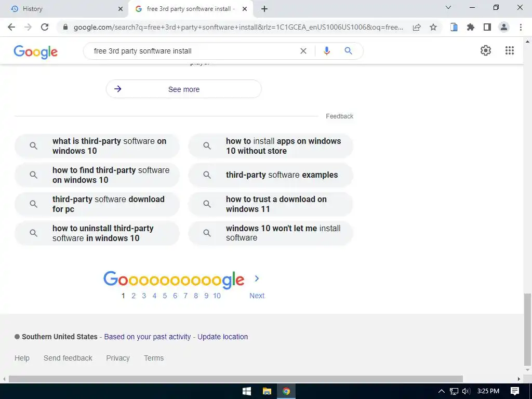Open the notification center icon
Screen dimensions: 532x399
point(515,391)
